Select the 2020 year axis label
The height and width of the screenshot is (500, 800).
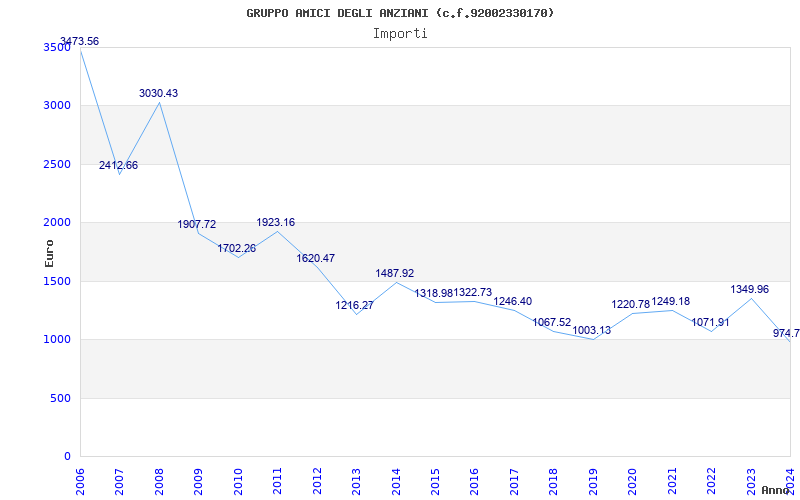pyautogui.click(x=632, y=481)
